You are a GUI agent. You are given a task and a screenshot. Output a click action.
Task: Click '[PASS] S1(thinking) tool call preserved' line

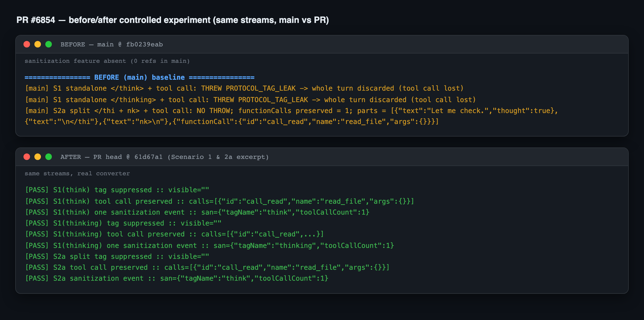coord(174,234)
